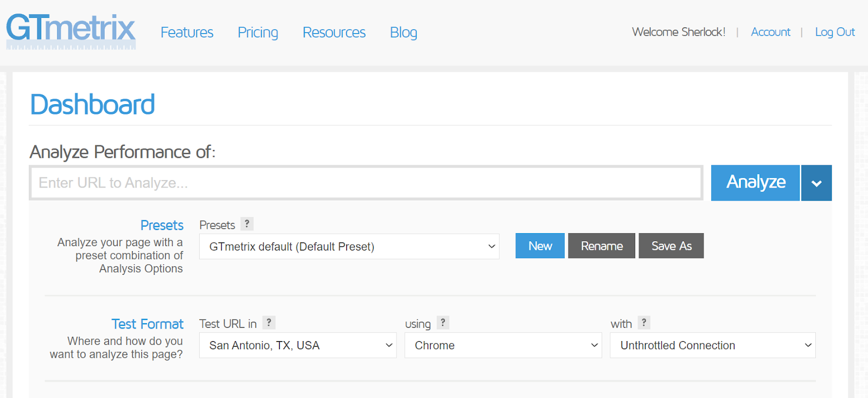
Task: Create a New preset
Action: [540, 246]
